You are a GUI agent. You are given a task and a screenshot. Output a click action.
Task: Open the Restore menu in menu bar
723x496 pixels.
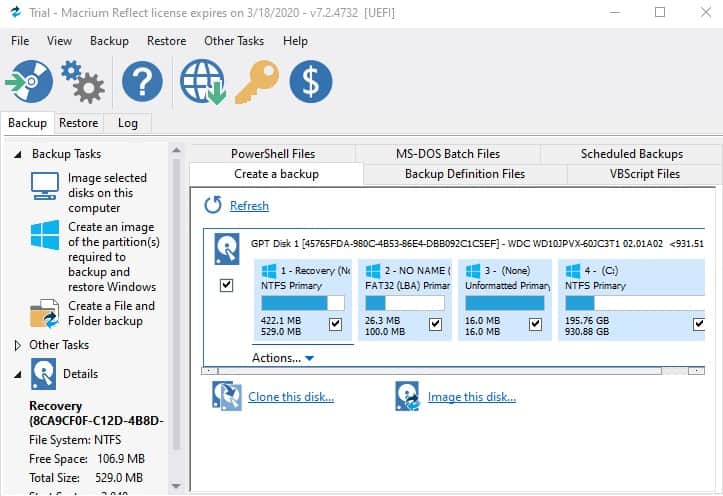[x=166, y=41]
